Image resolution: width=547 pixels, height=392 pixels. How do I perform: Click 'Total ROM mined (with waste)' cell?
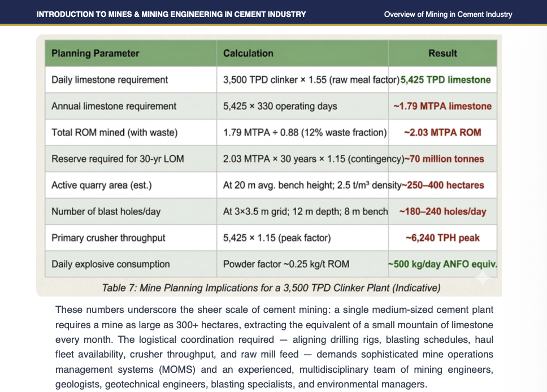(x=131, y=133)
